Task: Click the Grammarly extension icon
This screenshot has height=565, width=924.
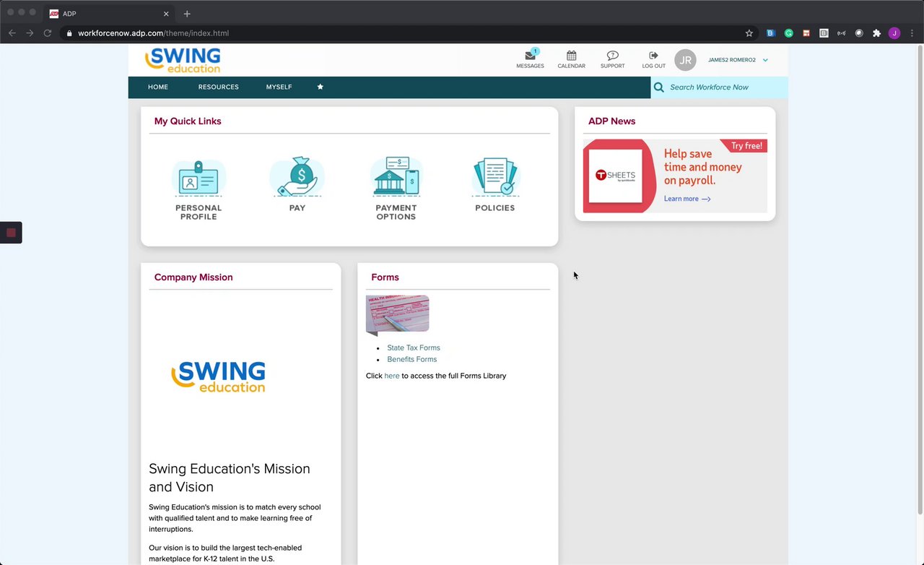Action: pyautogui.click(x=788, y=33)
